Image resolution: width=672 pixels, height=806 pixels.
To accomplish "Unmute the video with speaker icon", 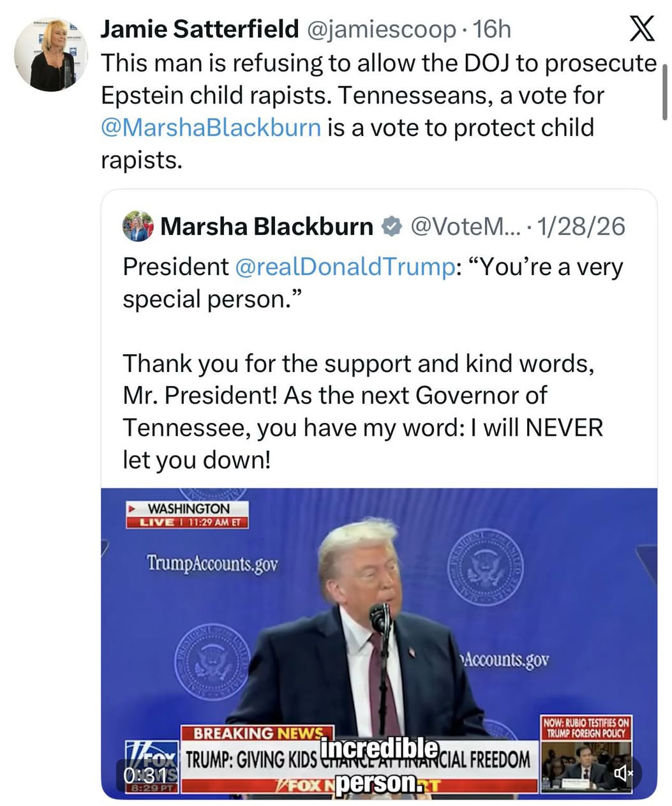I will (x=623, y=773).
